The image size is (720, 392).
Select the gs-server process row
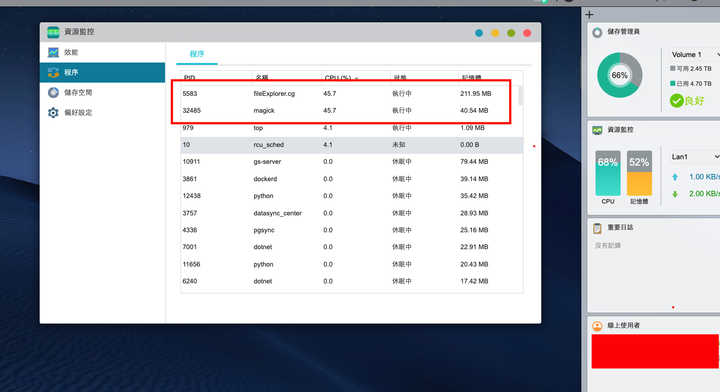(x=352, y=162)
